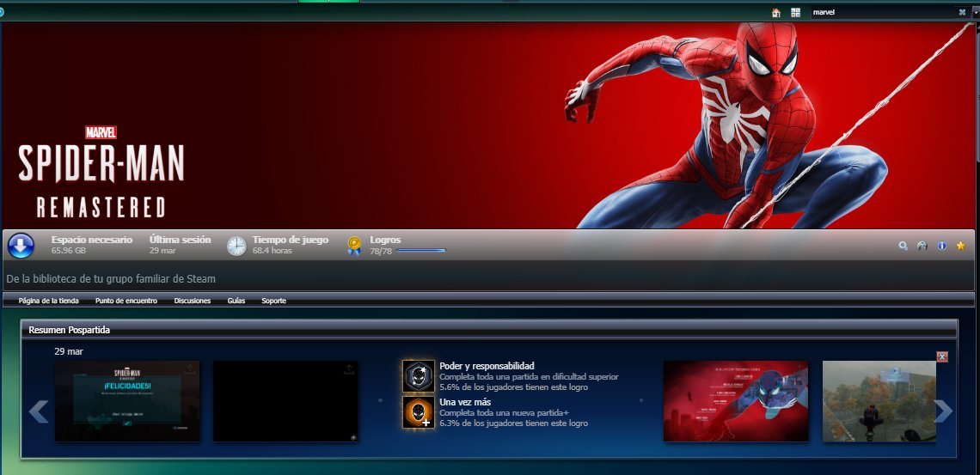Click share icon on ¡FELICIDADES! thumbnail
This screenshot has width=980, height=475.
[191, 369]
